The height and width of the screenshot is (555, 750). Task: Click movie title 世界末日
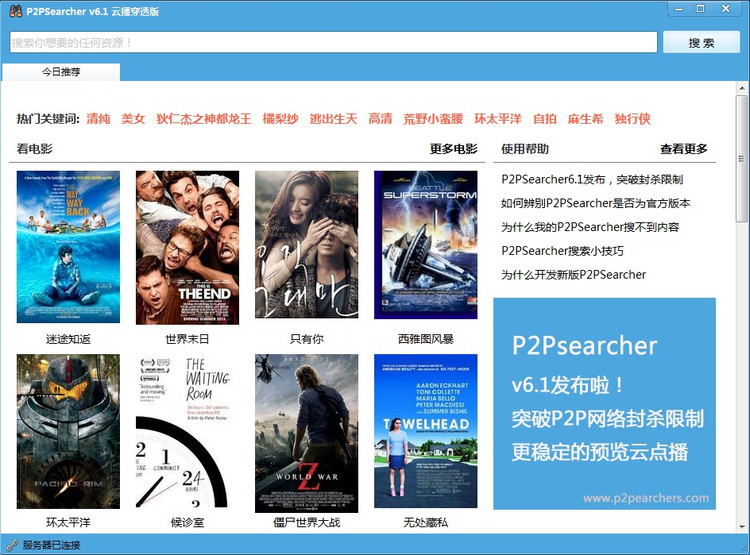(188, 339)
